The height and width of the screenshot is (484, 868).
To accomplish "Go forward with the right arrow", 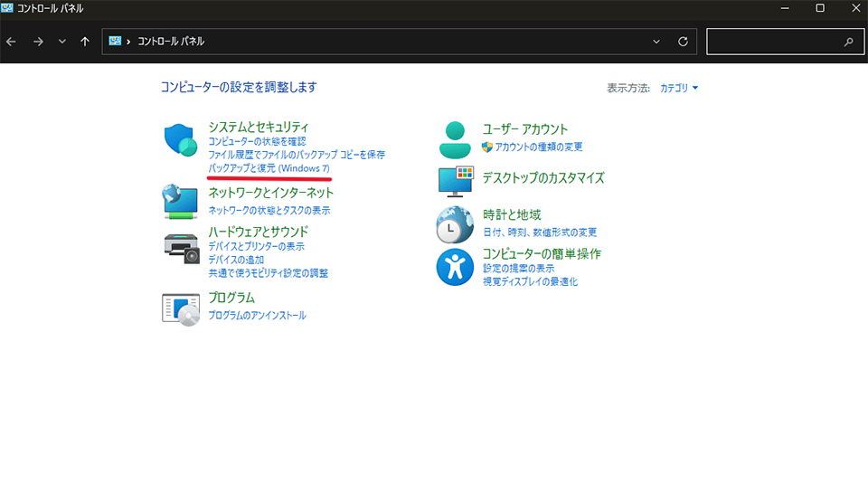I will [x=38, y=42].
